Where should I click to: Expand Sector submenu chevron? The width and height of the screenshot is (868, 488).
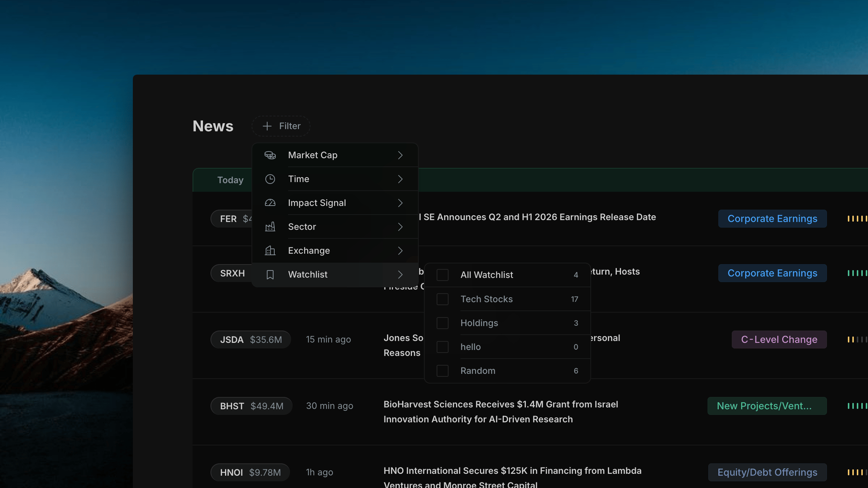pos(400,227)
